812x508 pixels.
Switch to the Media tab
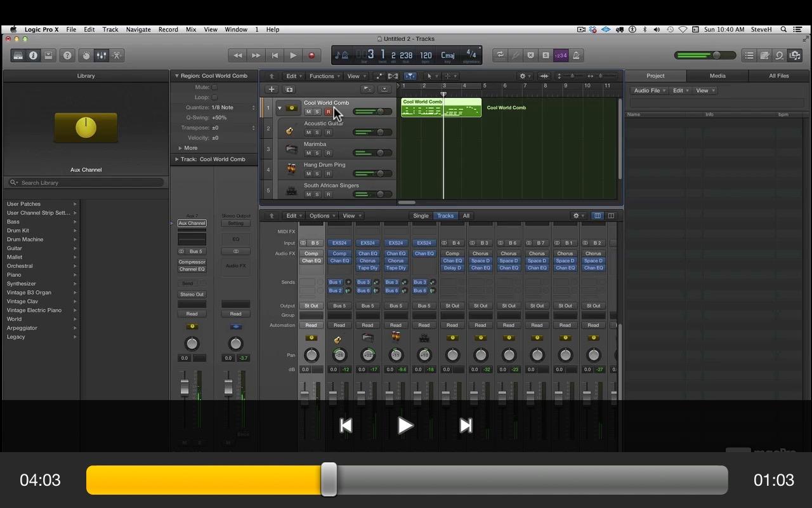[717, 76]
